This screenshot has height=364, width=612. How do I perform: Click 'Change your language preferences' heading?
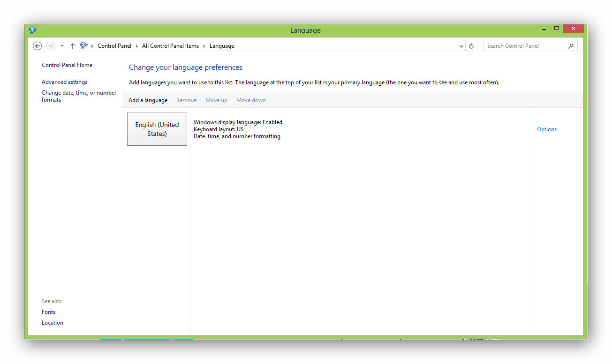coord(186,67)
